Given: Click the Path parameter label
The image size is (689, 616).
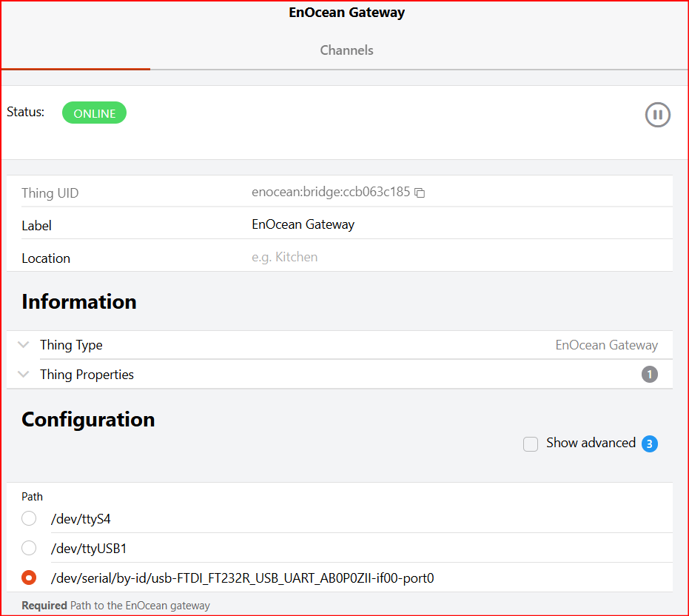Looking at the screenshot, I should pos(32,497).
